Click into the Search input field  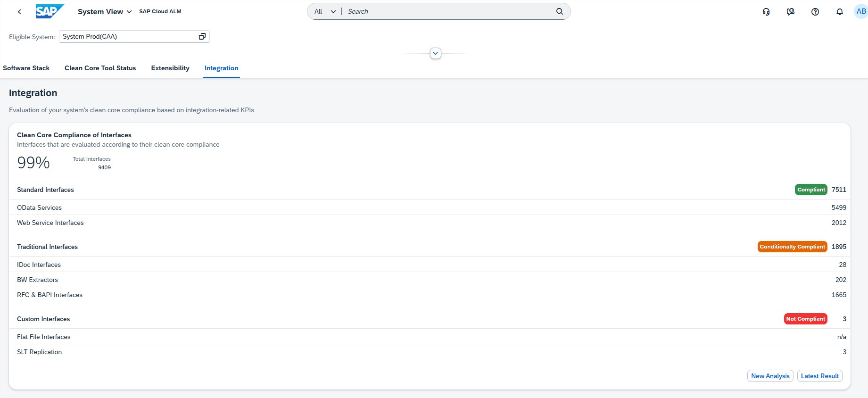448,11
